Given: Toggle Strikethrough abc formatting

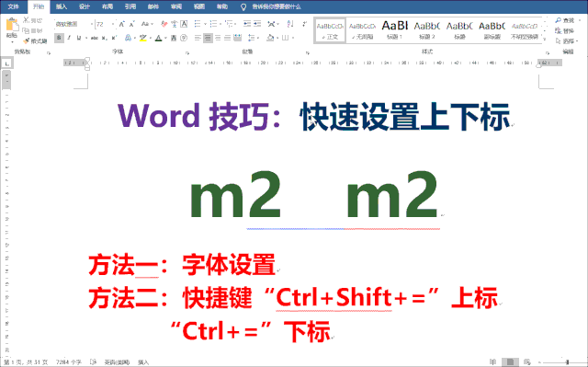Looking at the screenshot, I should (x=95, y=38).
